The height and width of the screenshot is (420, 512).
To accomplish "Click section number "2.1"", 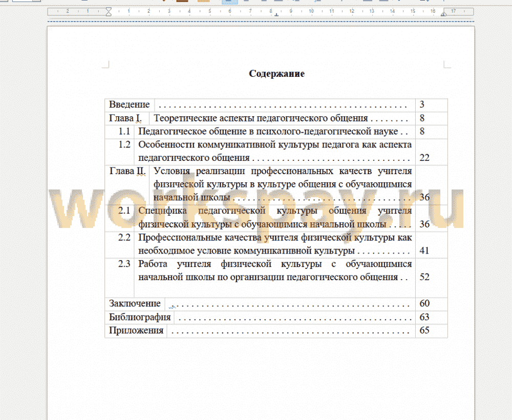I will click(124, 211).
